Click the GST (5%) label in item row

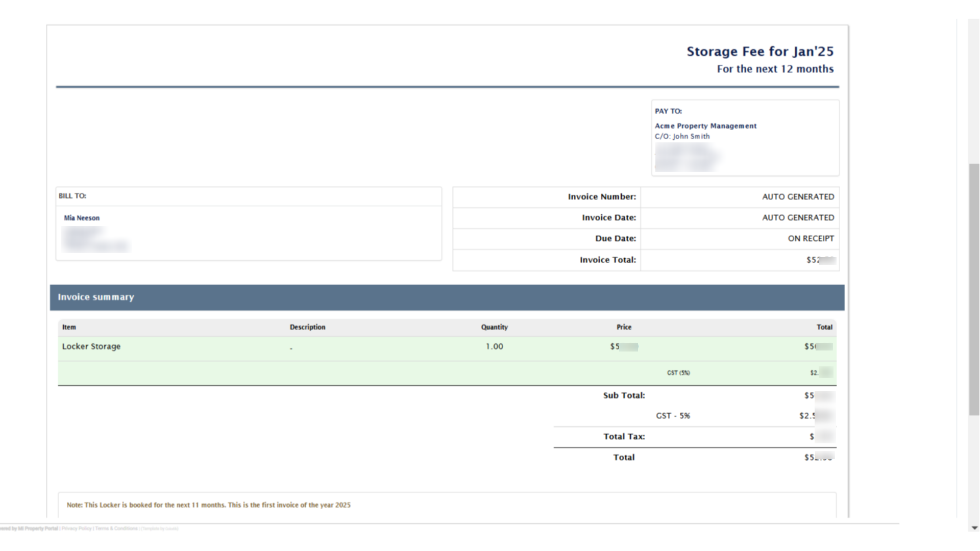(678, 373)
